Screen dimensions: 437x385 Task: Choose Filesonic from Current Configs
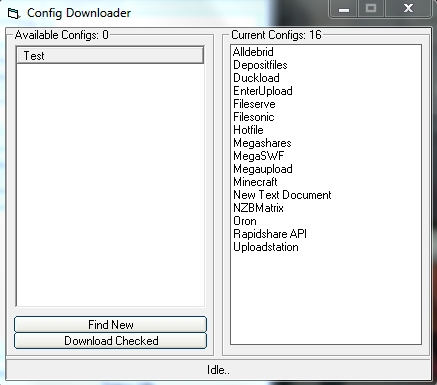point(254,117)
